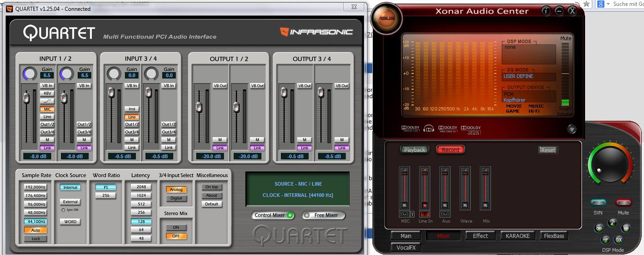Set latency to 2048
Viewport: 644px width, 255px height.
click(x=141, y=187)
